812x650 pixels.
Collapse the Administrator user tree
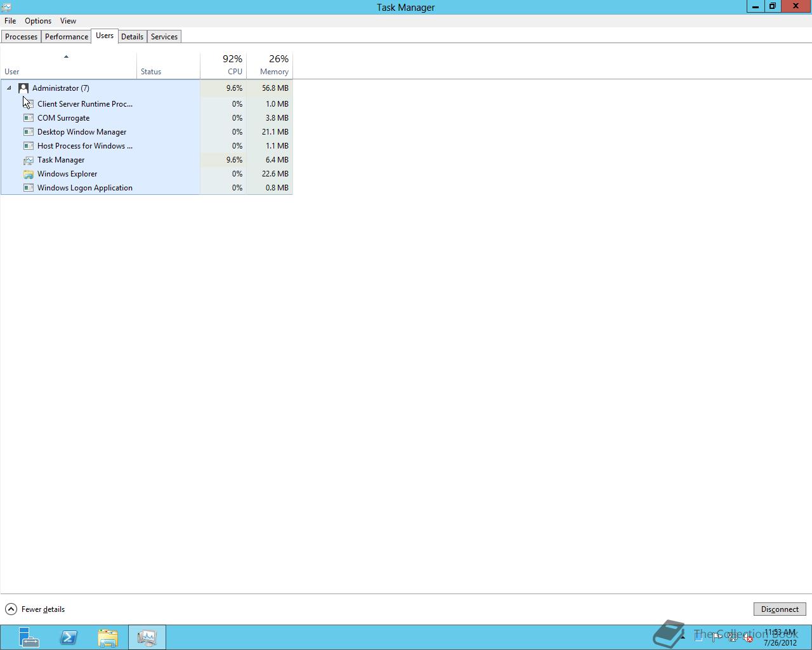9,88
